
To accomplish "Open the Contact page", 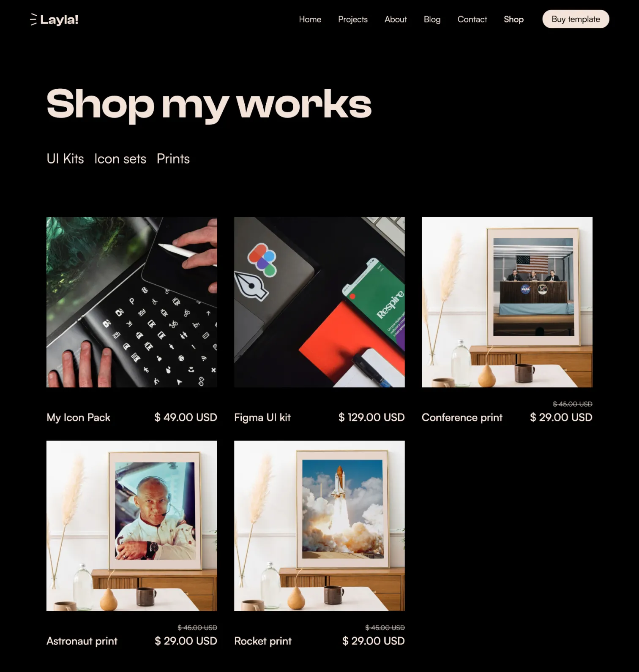I will coord(472,19).
